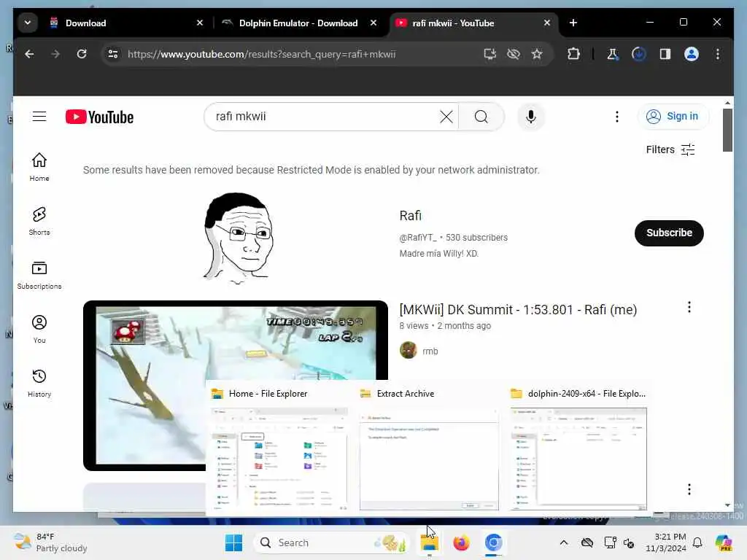Expand hidden system tray icons
747x560 pixels.
564,542
